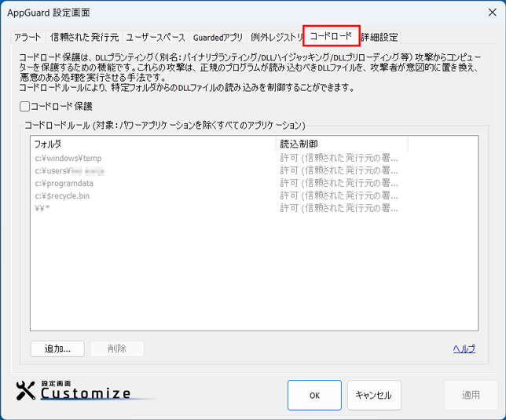Screen dimensions: 506x420
Task: Click the キャンセル button
Action: click(374, 396)
